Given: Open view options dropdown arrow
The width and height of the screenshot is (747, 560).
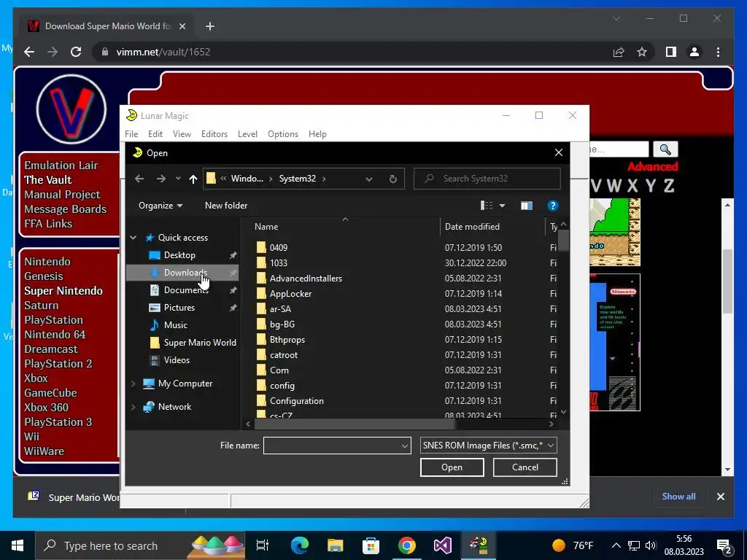Looking at the screenshot, I should [x=502, y=206].
